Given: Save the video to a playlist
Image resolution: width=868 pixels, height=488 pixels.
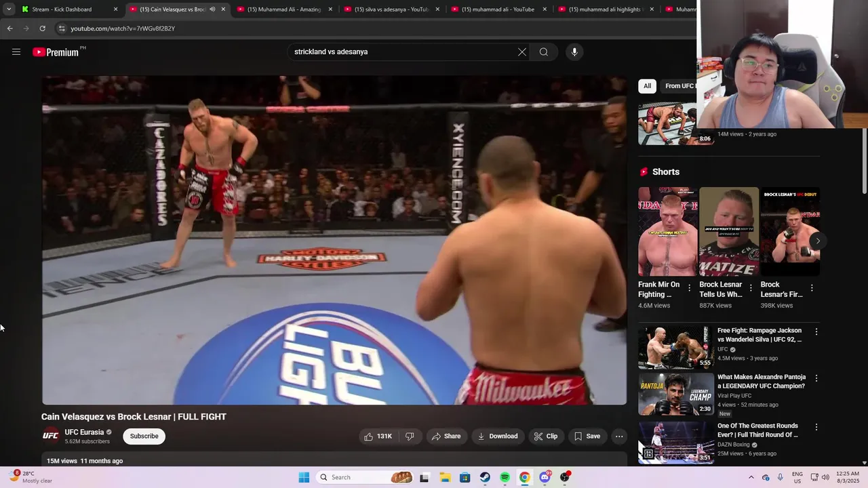Looking at the screenshot, I should point(587,436).
